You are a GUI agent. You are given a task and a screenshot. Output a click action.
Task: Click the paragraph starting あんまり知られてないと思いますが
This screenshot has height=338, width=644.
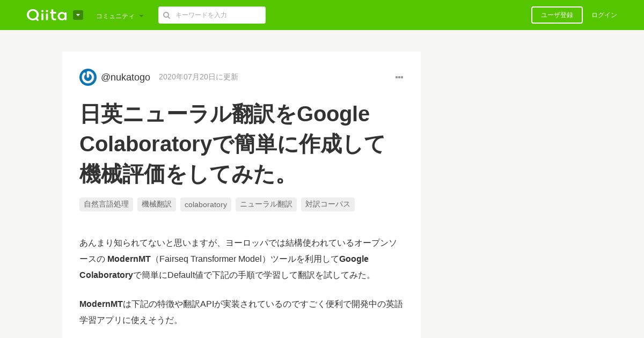pyautogui.click(x=241, y=259)
